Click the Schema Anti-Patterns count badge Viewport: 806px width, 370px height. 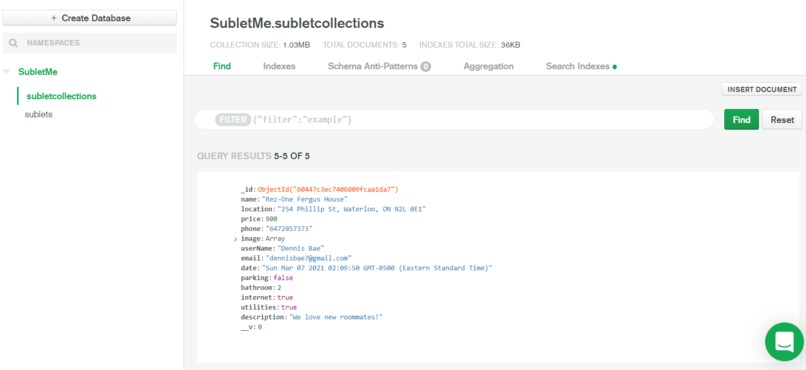tap(426, 66)
